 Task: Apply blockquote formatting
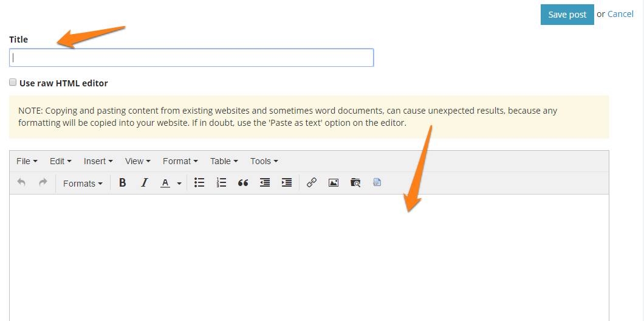(243, 182)
